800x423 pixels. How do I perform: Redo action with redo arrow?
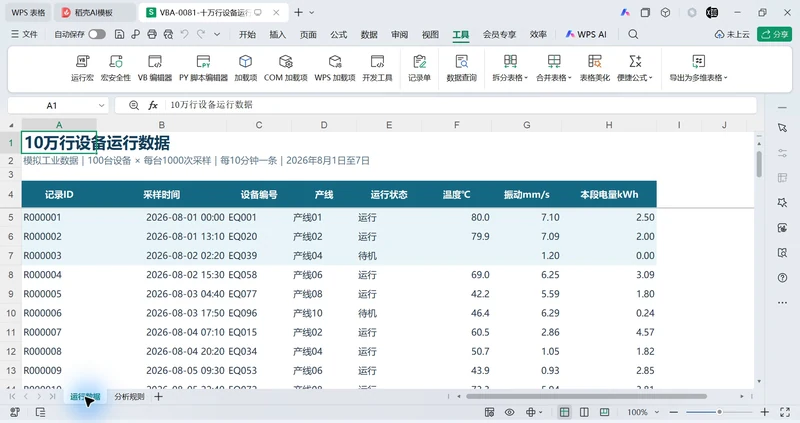pos(201,34)
